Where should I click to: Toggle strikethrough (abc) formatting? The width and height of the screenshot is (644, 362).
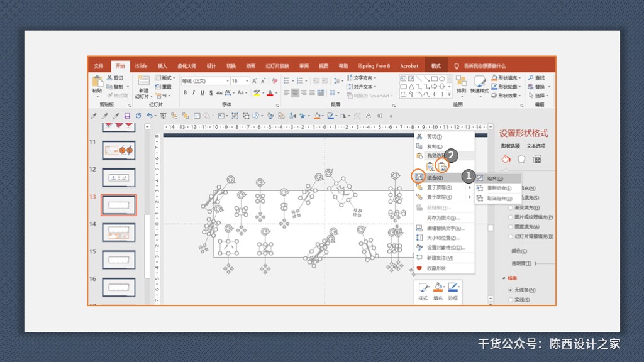tap(219, 93)
